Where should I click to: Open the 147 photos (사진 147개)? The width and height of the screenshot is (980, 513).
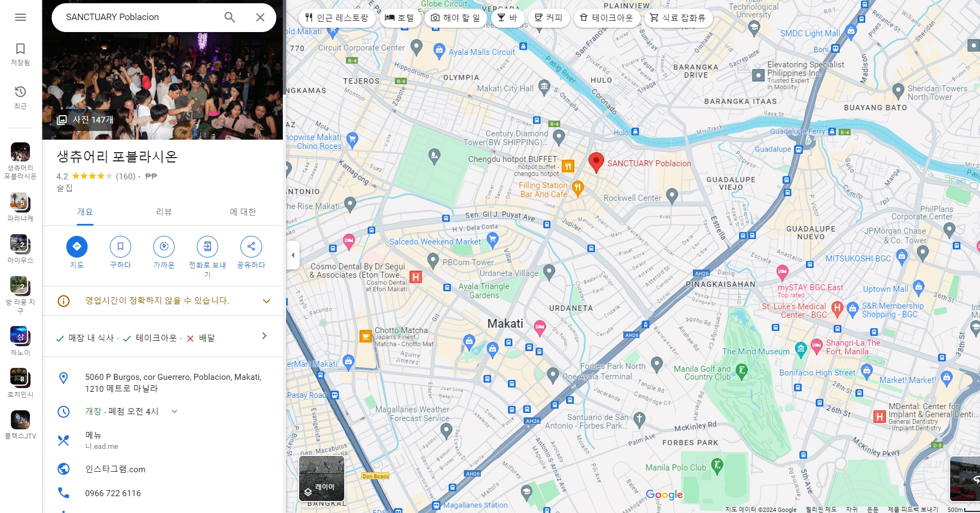(85, 120)
